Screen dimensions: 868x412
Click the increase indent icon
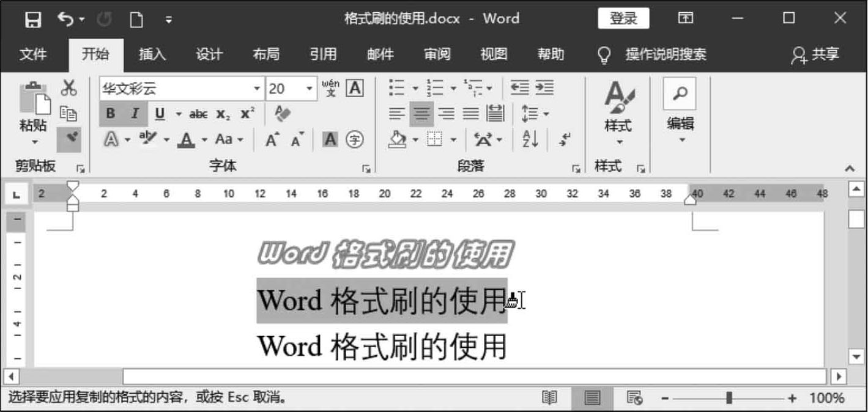[x=544, y=89]
